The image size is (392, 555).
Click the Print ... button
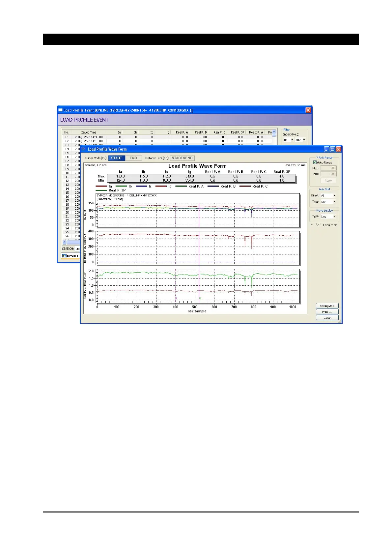(327, 312)
